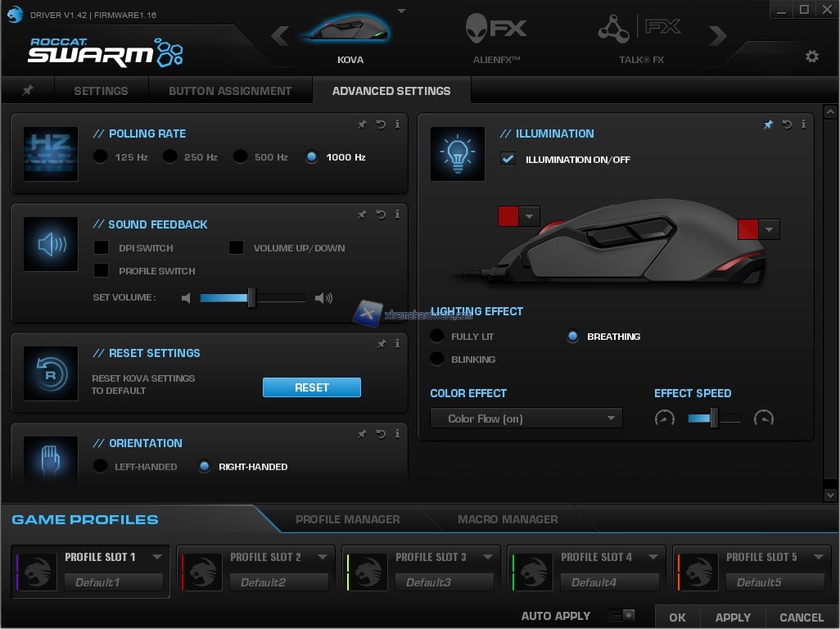This screenshot has height=629, width=840.
Task: Select the 500 Hz polling rate
Action: [241, 156]
